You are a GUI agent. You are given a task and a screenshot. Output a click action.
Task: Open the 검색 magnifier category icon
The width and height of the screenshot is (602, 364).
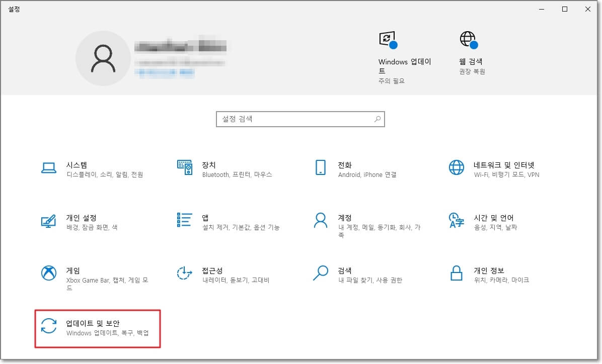pyautogui.click(x=321, y=273)
